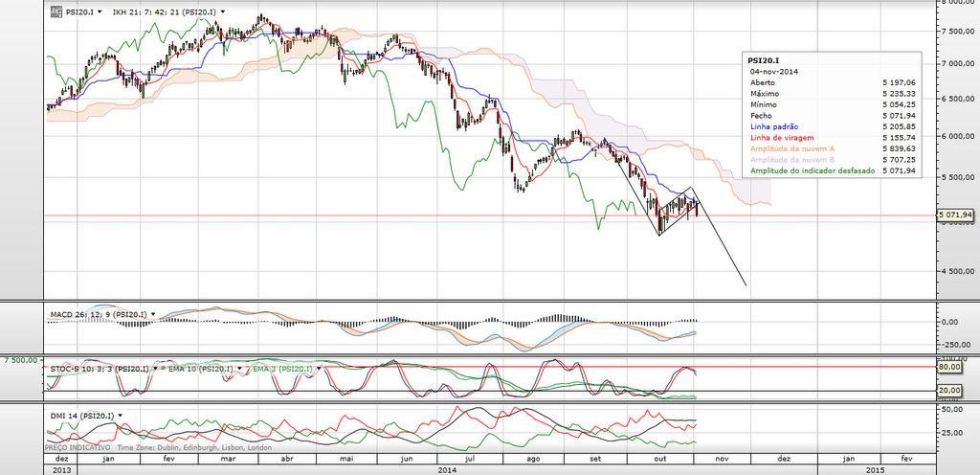Select the jul month on the time axis
Viewport: 980px width, 475px height.
pyautogui.click(x=472, y=459)
